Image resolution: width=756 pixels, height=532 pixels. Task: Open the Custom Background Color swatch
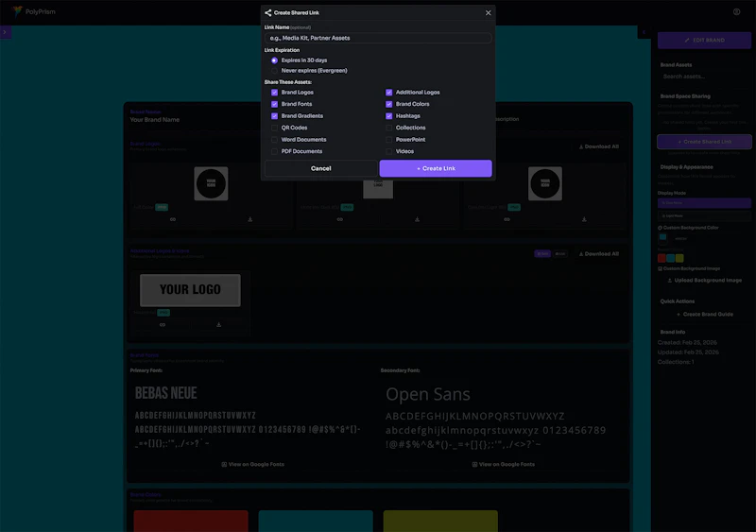point(663,237)
